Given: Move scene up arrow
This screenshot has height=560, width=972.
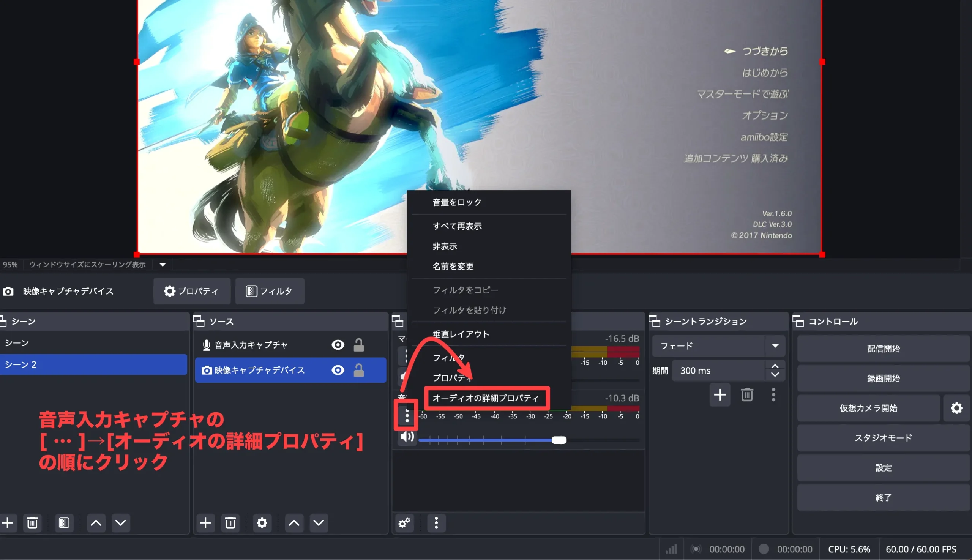Looking at the screenshot, I should [x=96, y=523].
